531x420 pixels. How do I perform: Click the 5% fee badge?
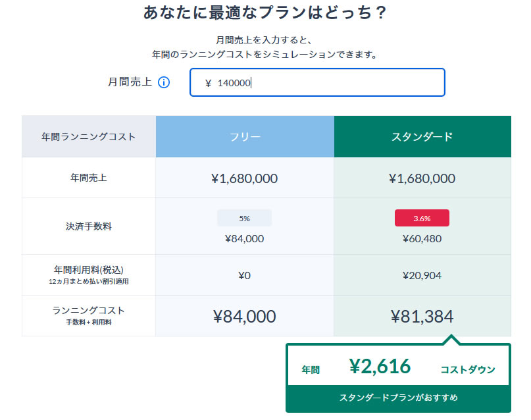point(245,218)
